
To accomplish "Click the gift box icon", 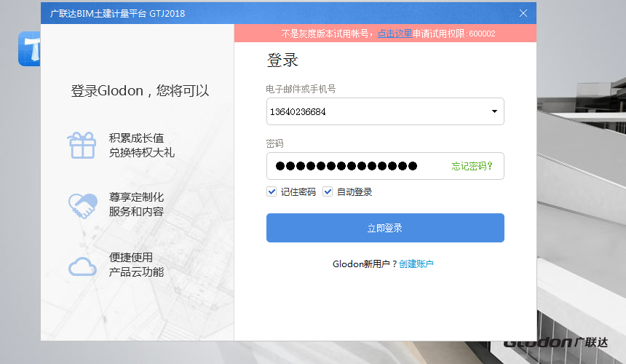I will (x=82, y=146).
